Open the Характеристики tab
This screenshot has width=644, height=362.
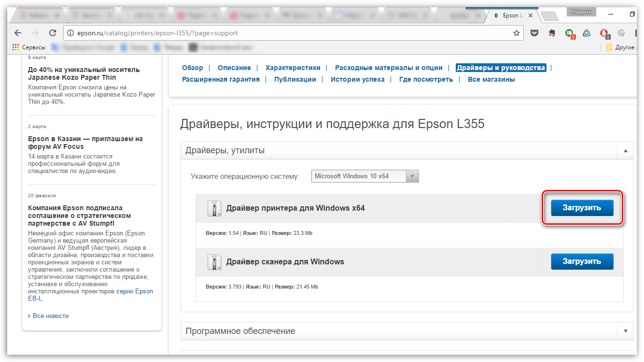(293, 68)
